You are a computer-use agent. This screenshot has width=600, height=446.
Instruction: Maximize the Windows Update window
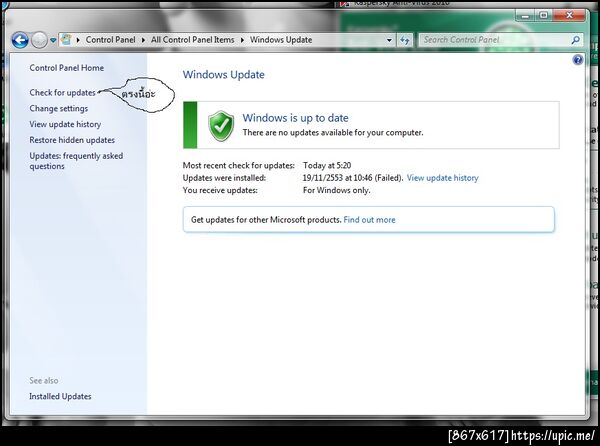[543, 15]
